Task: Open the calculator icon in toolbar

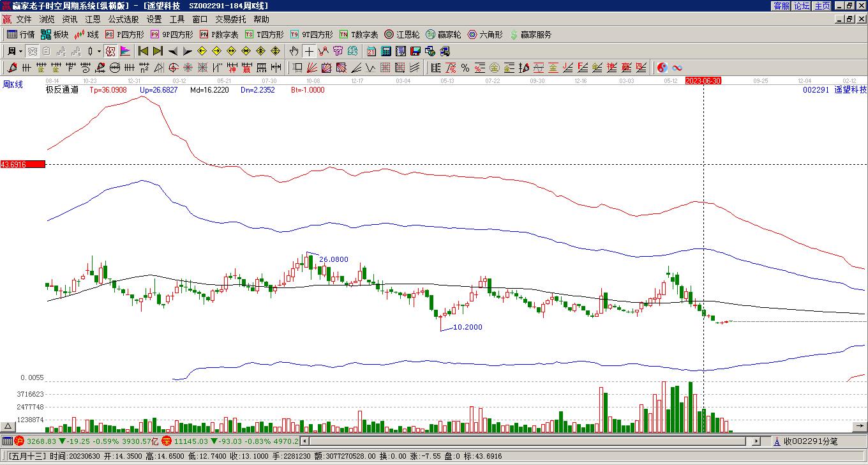Action: [386, 51]
